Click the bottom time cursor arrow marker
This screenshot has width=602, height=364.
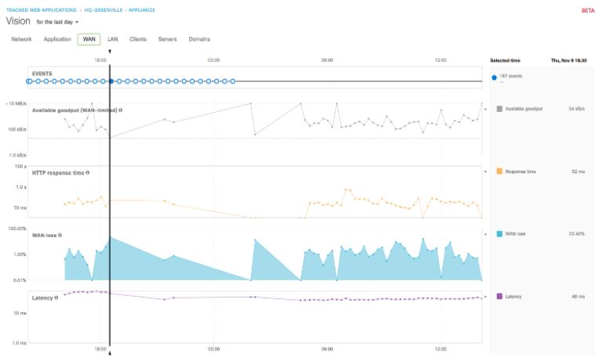(110, 354)
